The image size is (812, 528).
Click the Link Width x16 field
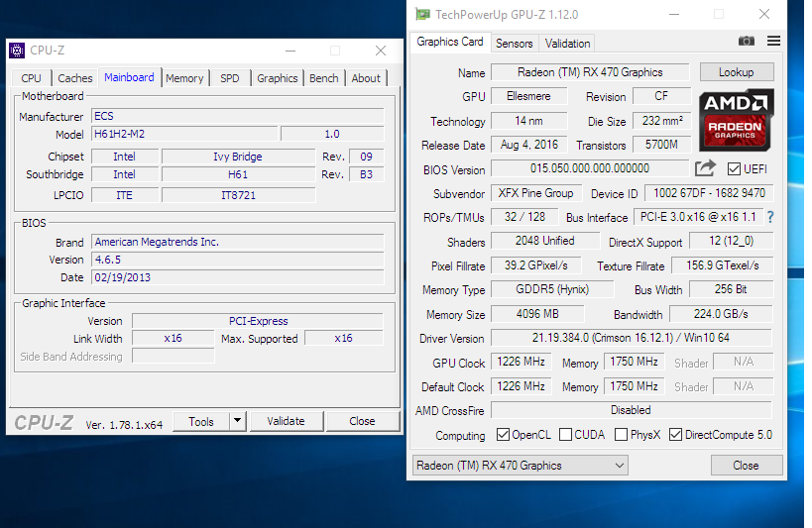click(x=173, y=338)
